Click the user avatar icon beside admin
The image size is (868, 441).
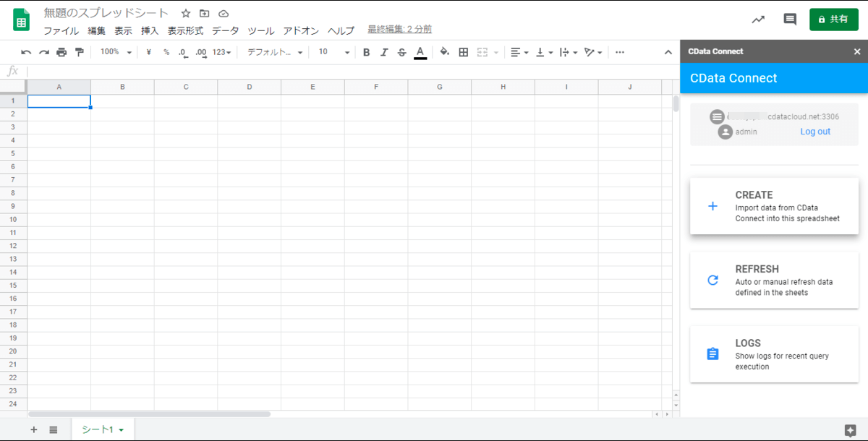726,132
